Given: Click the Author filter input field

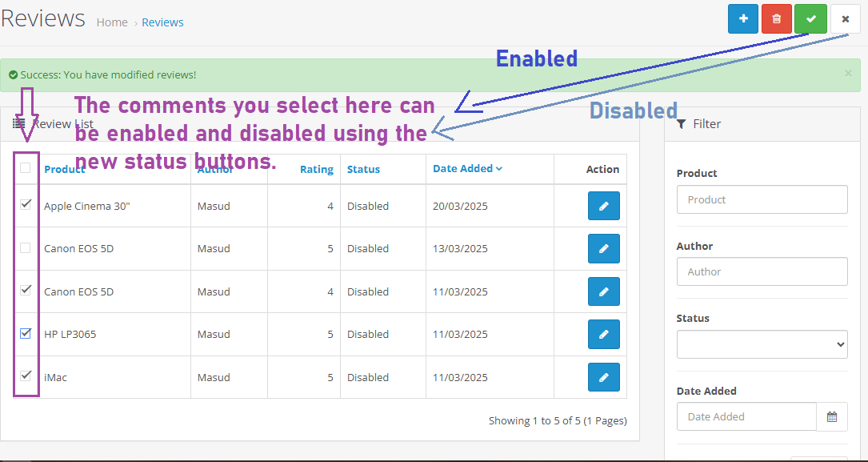Looking at the screenshot, I should (762, 271).
